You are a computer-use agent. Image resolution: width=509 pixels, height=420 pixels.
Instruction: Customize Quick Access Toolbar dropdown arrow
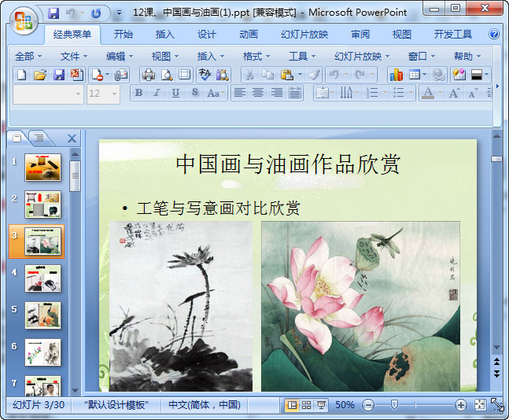(119, 13)
